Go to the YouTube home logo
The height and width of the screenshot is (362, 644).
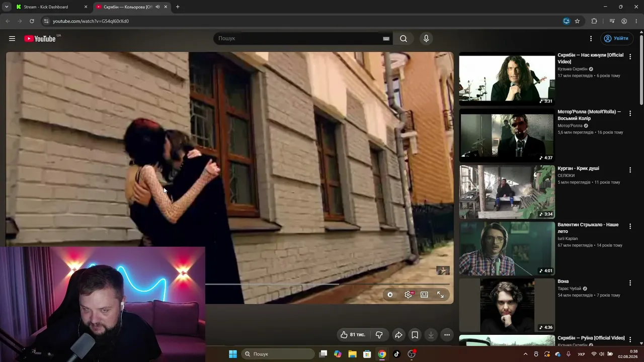click(40, 39)
